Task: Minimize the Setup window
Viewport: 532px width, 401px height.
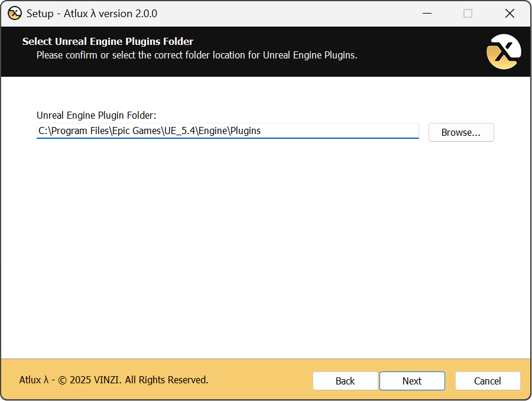Action: click(x=426, y=13)
